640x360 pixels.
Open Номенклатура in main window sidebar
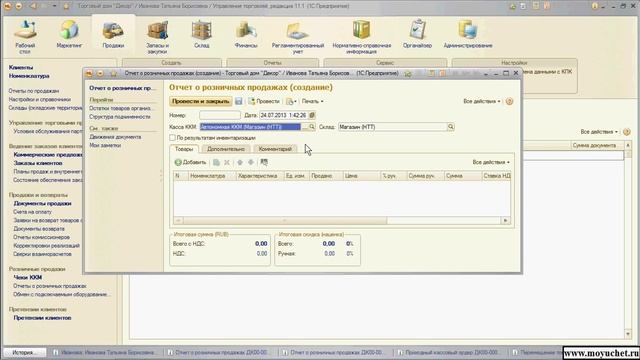[29, 76]
